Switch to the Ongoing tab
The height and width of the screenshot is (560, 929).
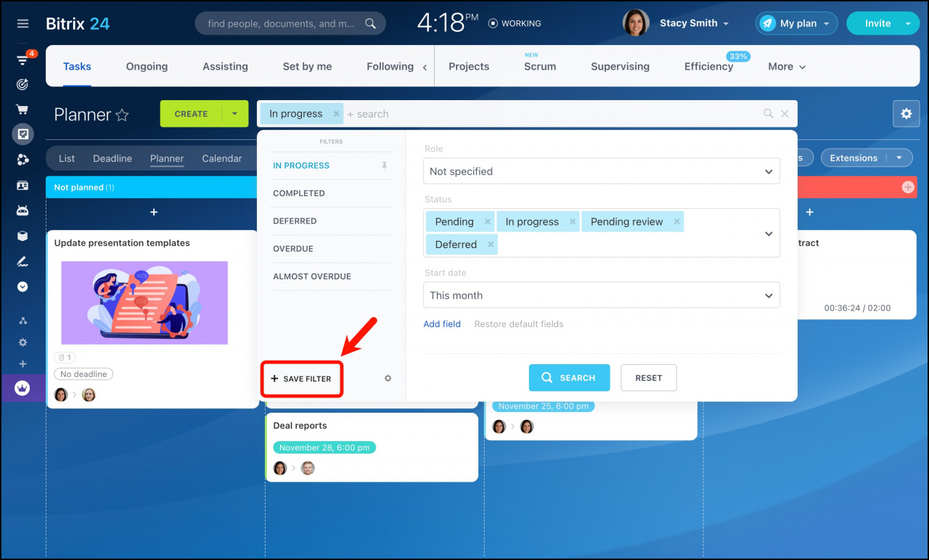pyautogui.click(x=147, y=66)
